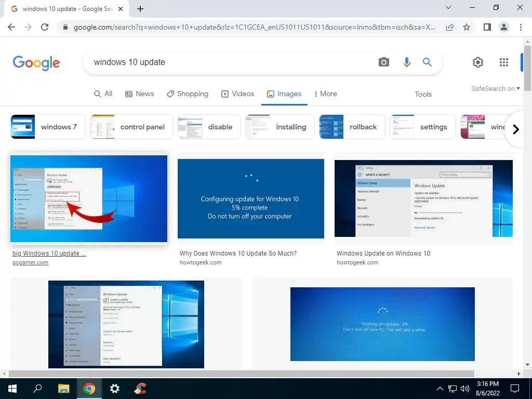Viewport: 532px width, 399px height.
Task: Start voice search with microphone icon
Action: point(406,62)
